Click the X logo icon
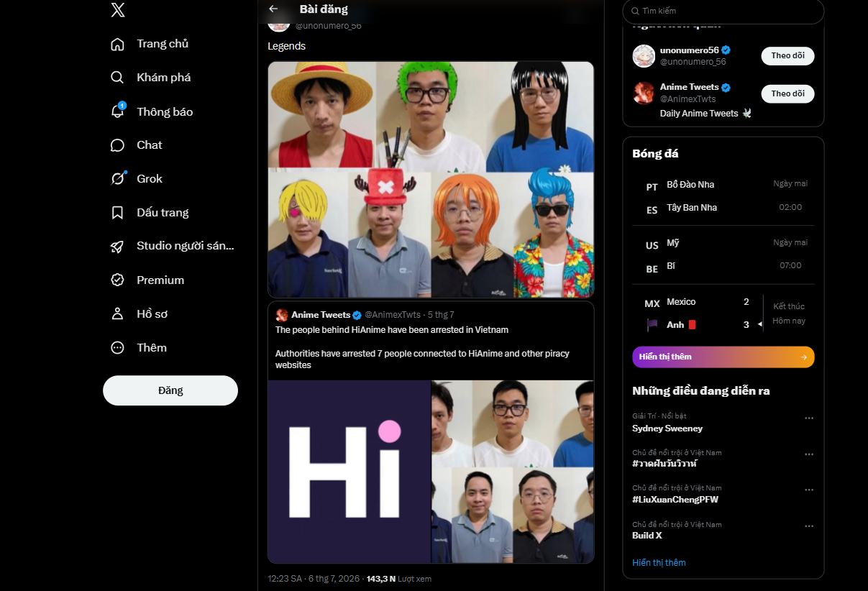868x591 pixels. click(x=118, y=10)
